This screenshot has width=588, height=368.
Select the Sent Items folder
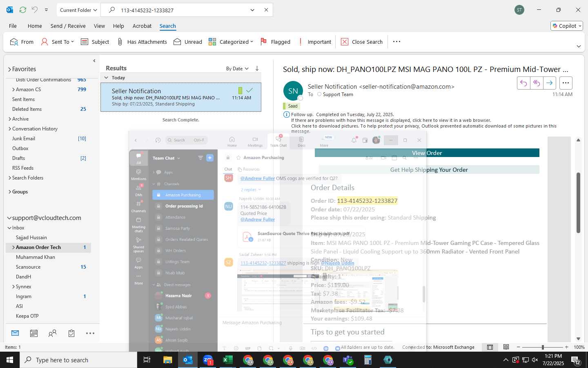pos(23,99)
